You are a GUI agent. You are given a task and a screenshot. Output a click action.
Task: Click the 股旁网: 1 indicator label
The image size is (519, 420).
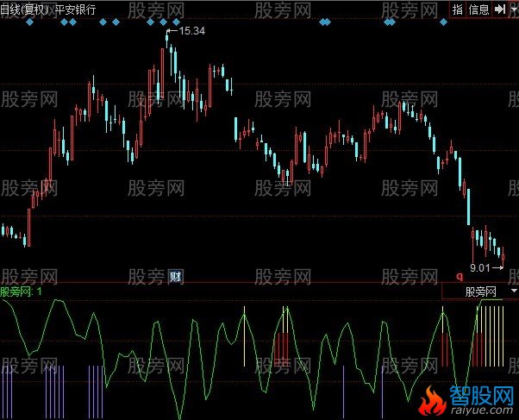click(x=21, y=291)
